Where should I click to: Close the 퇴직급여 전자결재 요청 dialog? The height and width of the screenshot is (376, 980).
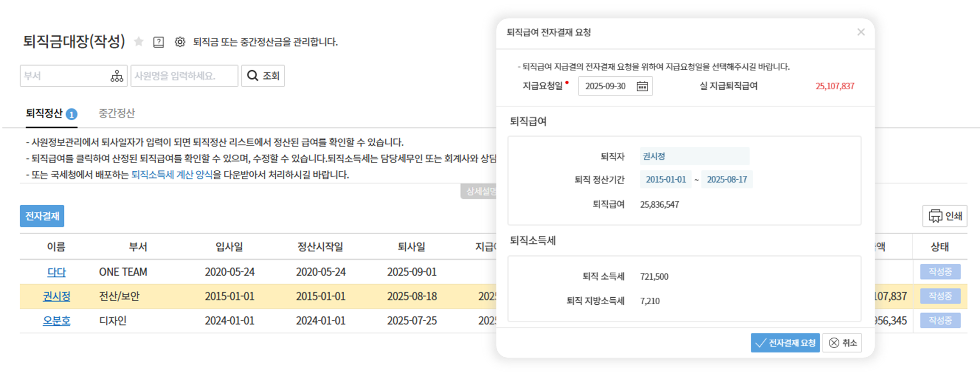click(x=861, y=32)
